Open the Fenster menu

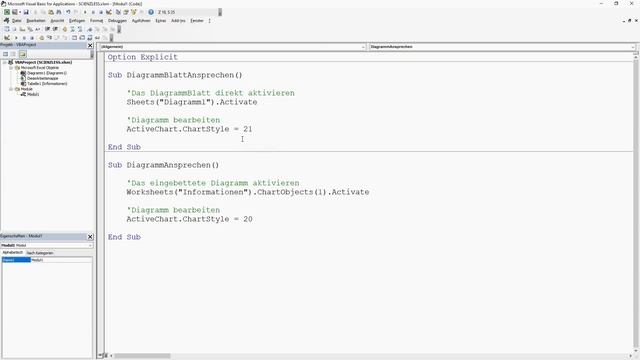[x=197, y=21]
